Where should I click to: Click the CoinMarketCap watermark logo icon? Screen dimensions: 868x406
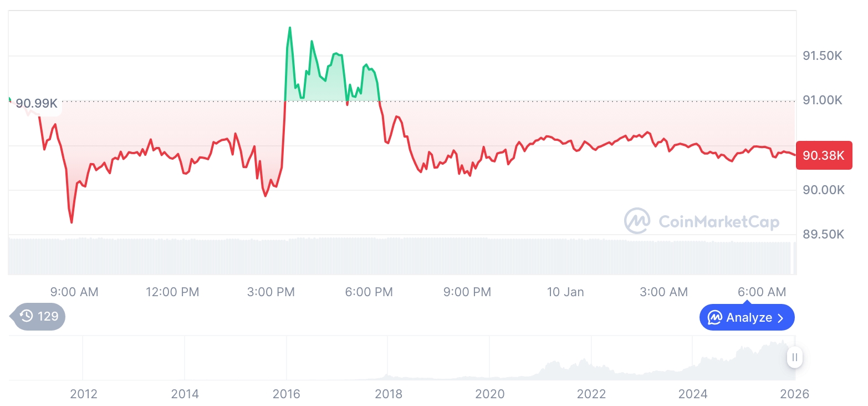point(637,221)
